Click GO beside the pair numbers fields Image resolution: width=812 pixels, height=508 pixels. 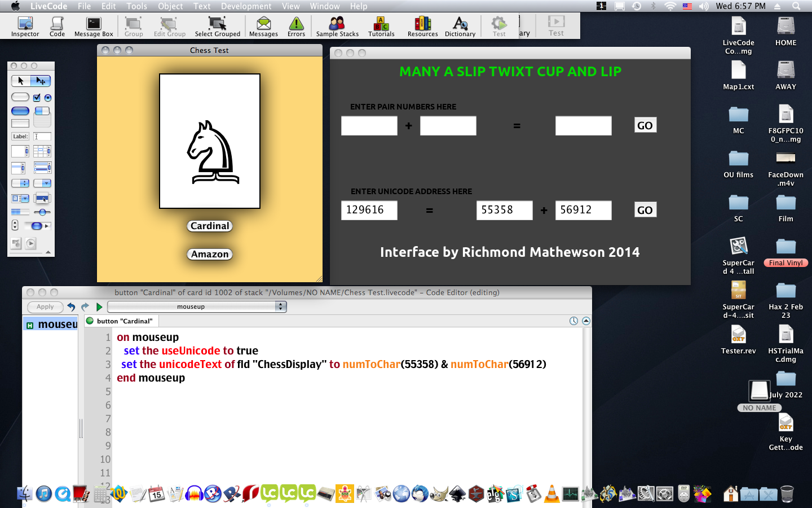pyautogui.click(x=645, y=125)
